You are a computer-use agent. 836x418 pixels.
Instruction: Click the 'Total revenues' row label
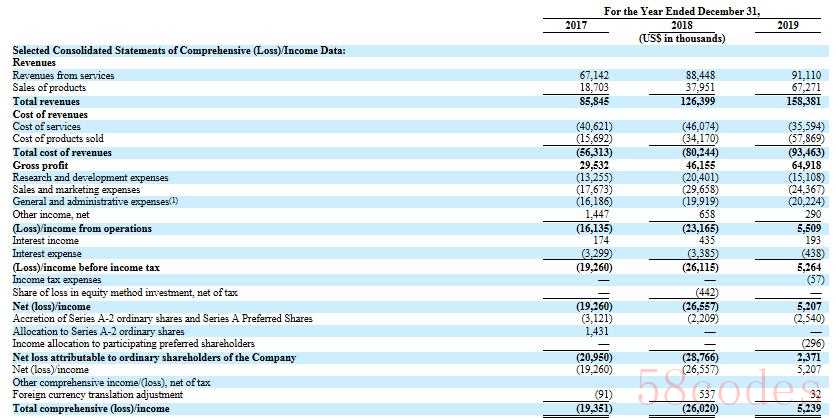click(x=46, y=101)
